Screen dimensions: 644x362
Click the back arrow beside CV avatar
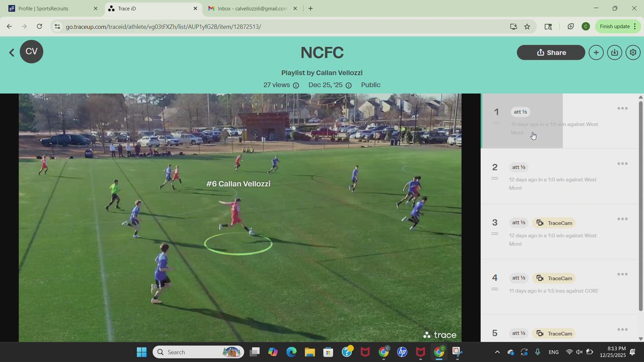pyautogui.click(x=12, y=52)
